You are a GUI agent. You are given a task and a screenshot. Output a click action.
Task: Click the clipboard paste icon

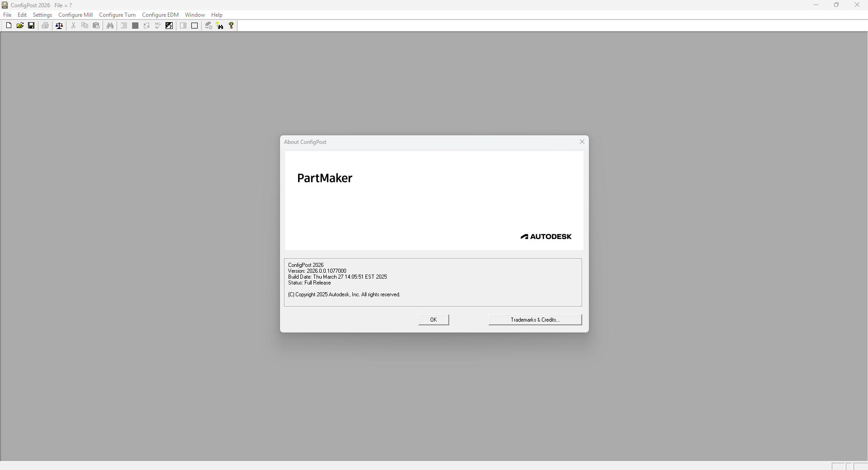pyautogui.click(x=96, y=26)
